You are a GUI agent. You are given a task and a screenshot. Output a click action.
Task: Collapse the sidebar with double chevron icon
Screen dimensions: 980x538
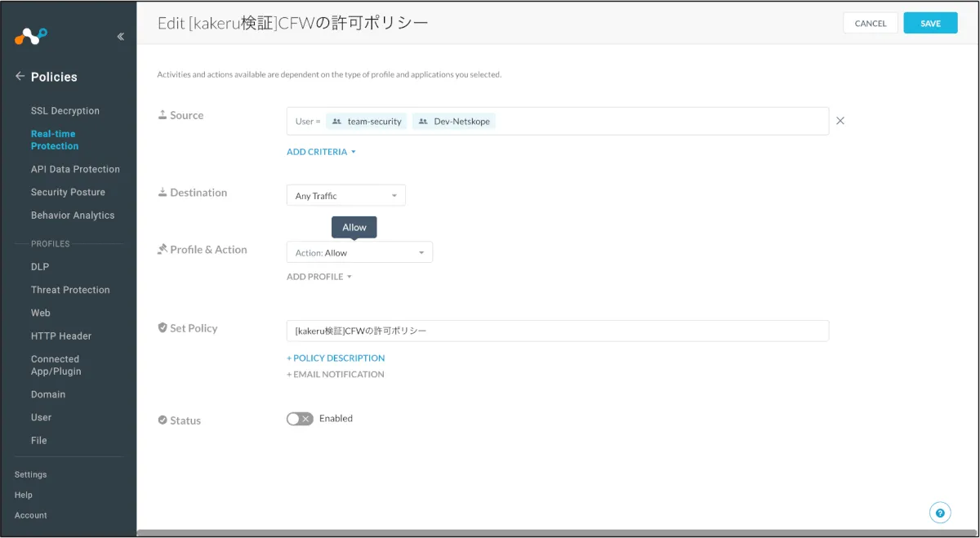click(x=120, y=37)
